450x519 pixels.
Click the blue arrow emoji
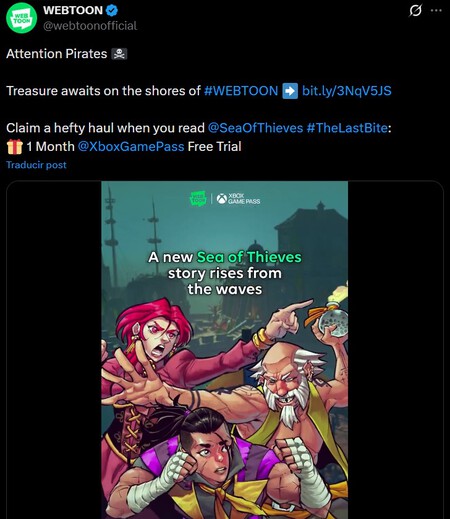coord(290,91)
